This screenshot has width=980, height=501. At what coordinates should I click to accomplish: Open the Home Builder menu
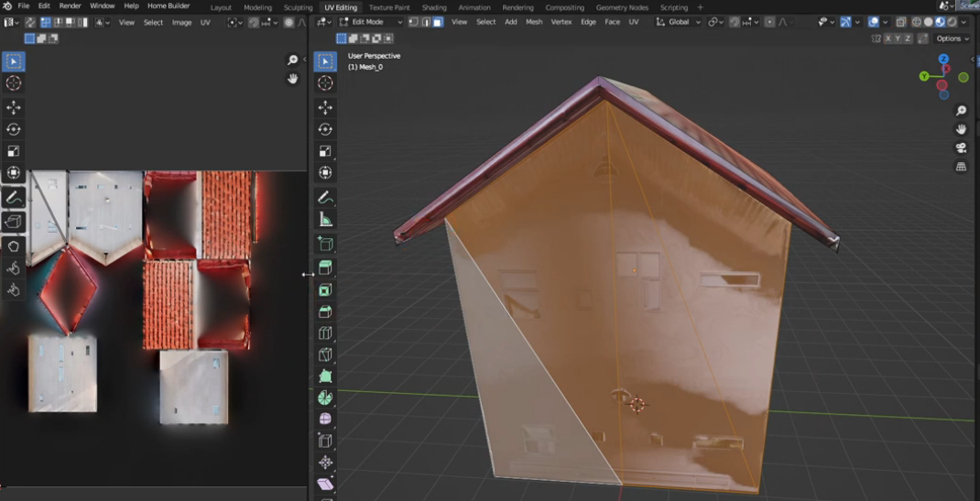169,6
